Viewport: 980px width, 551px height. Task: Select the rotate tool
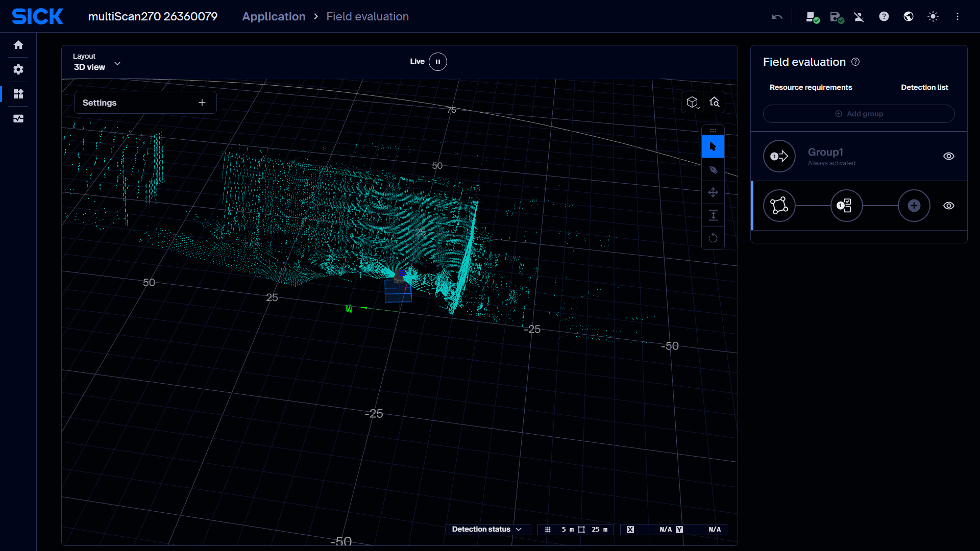[x=713, y=238]
